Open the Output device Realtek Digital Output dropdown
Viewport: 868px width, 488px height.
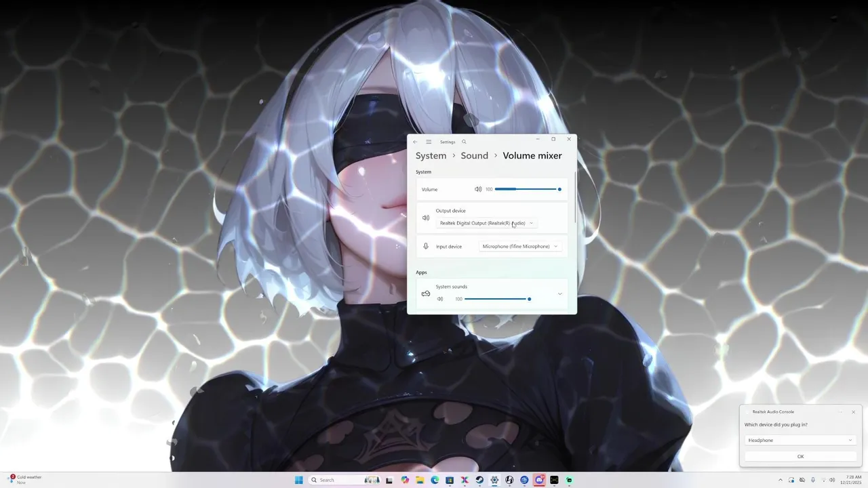pos(486,223)
